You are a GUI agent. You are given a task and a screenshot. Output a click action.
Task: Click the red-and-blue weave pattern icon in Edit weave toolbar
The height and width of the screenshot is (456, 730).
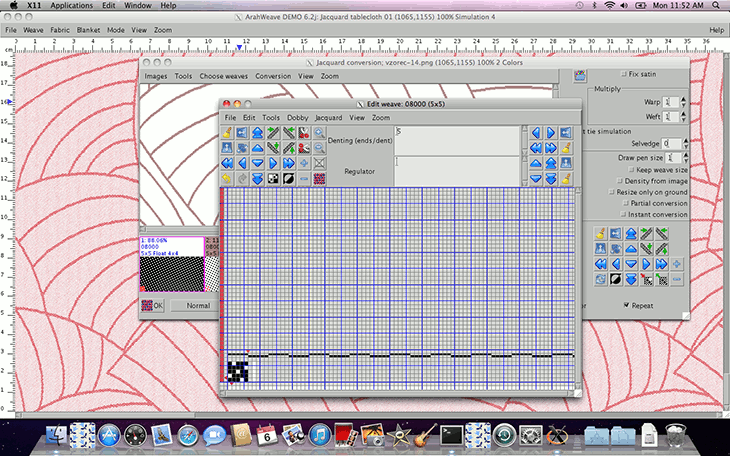(x=319, y=178)
